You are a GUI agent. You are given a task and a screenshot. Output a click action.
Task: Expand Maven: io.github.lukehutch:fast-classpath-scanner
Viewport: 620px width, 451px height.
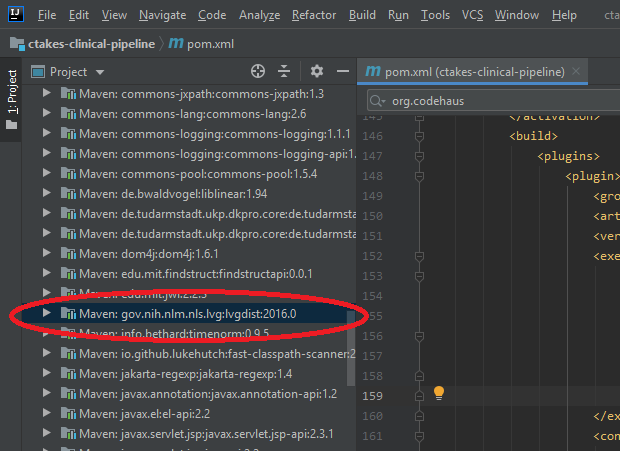click(46, 353)
